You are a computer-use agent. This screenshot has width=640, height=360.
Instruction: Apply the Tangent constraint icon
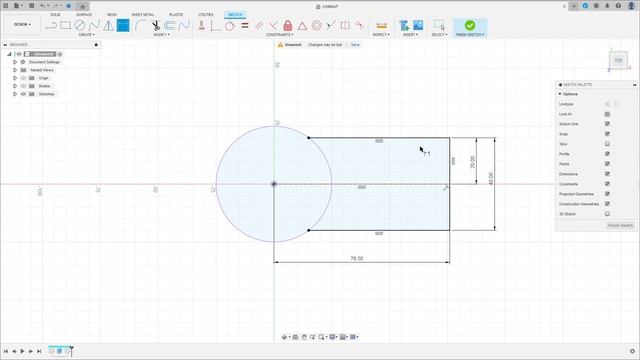coord(229,26)
